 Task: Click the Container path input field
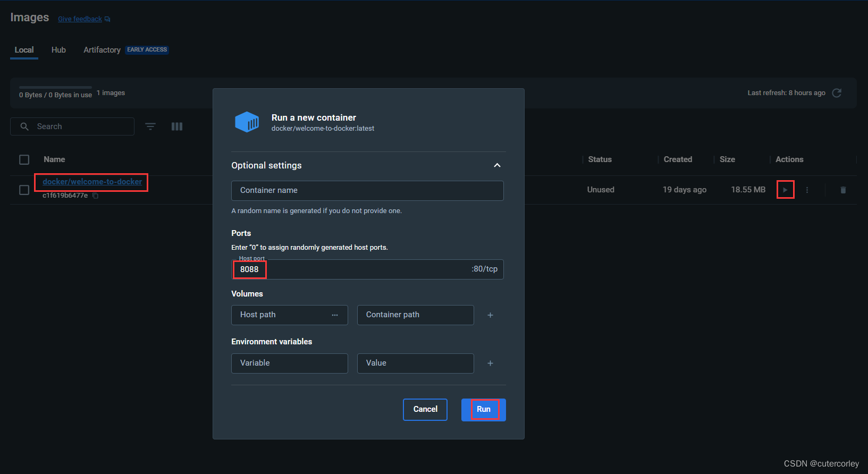pyautogui.click(x=416, y=315)
